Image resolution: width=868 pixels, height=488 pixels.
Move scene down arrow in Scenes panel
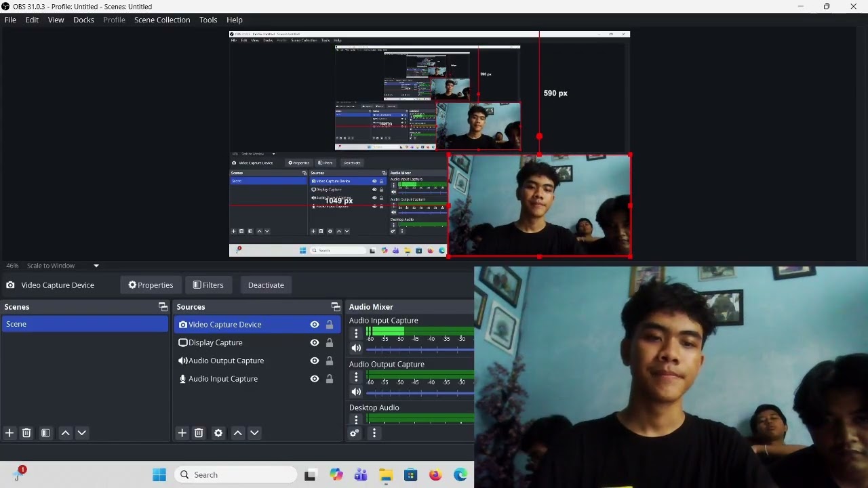[x=82, y=432]
